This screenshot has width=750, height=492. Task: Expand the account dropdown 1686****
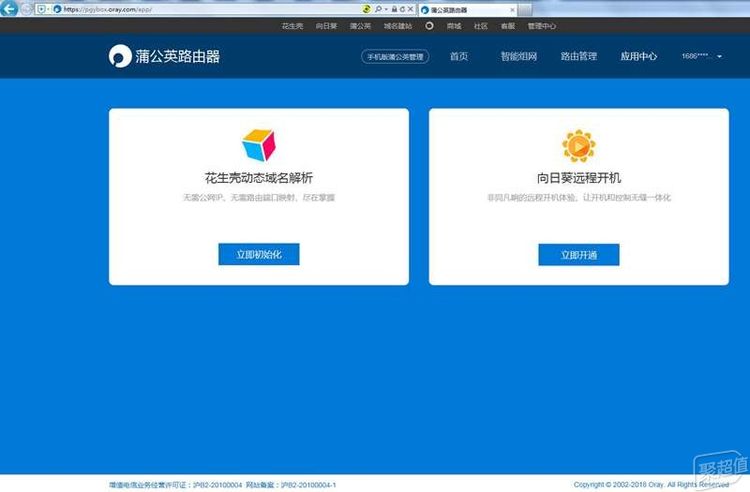point(701,57)
